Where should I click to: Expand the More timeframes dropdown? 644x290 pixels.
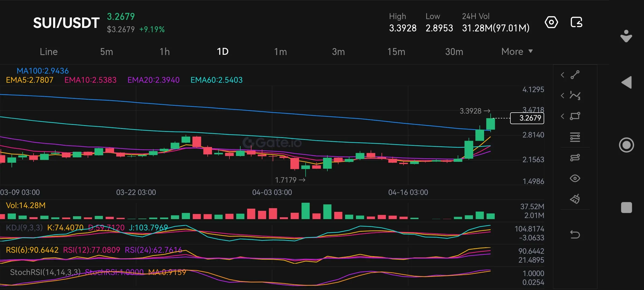coord(517,52)
